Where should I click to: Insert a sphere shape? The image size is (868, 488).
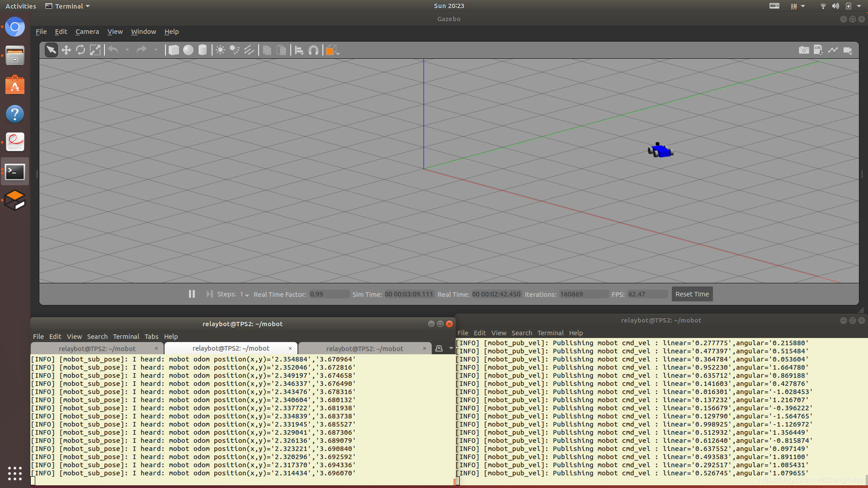click(188, 50)
